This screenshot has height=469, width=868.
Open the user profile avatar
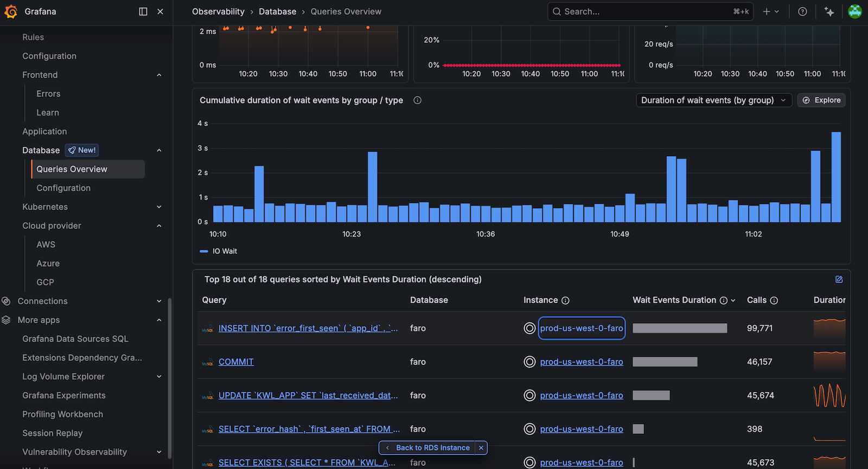(854, 11)
